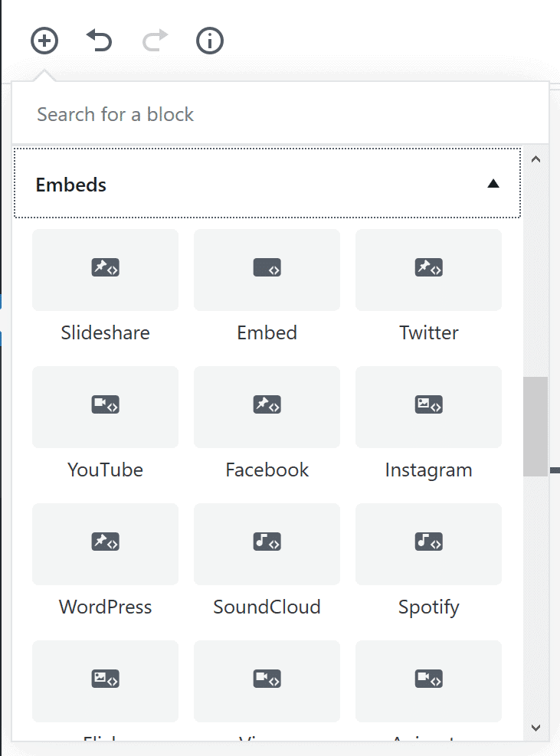Screen dimensions: 560x756
Task: Undo the last change
Action: pyautogui.click(x=100, y=41)
